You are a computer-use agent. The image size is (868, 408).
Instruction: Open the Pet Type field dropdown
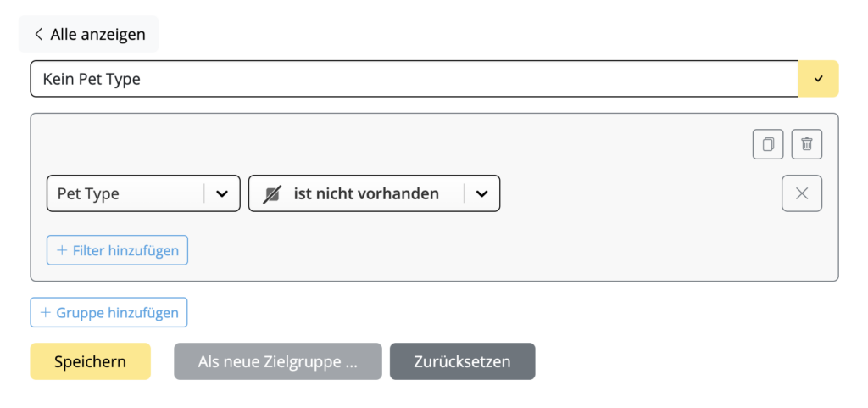143,193
